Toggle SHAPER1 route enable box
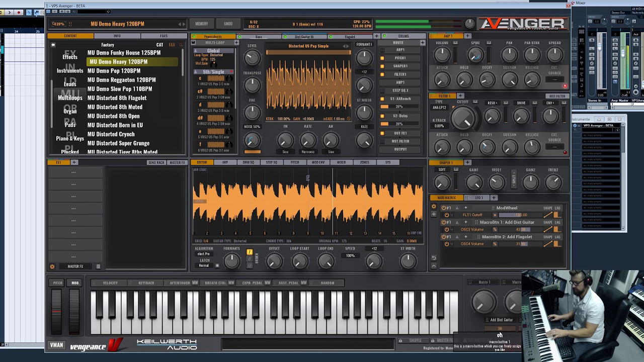Screen dimensions: 644x362 382,66
